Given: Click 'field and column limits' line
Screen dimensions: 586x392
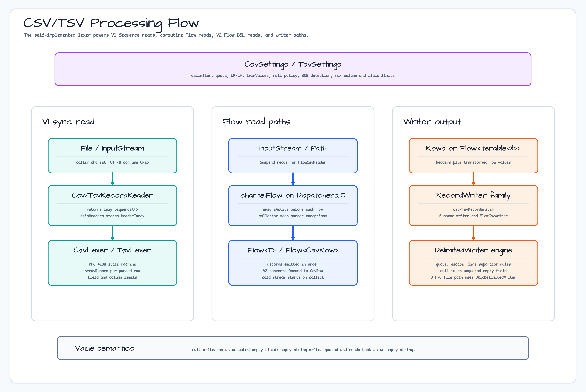Looking at the screenshot, I should click(112, 277).
